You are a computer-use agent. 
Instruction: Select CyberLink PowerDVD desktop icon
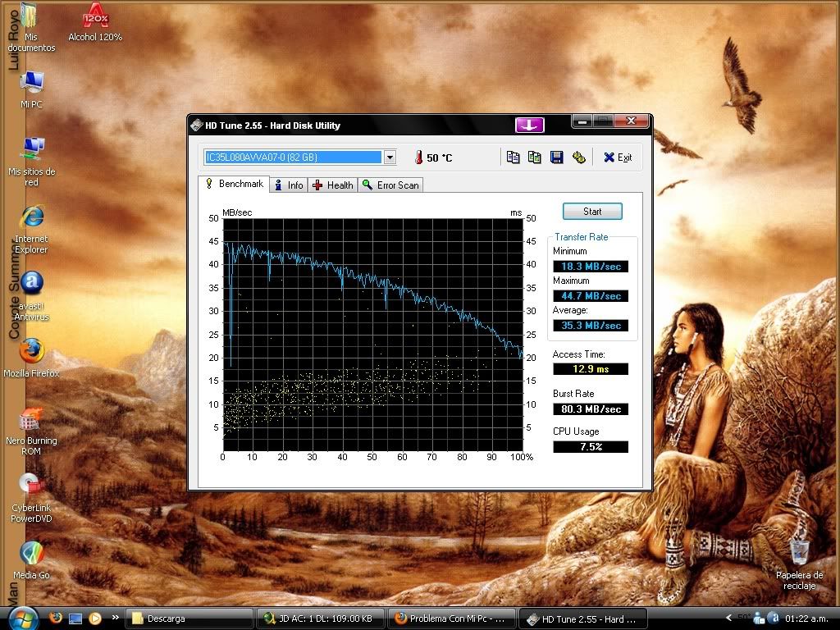[x=31, y=498]
